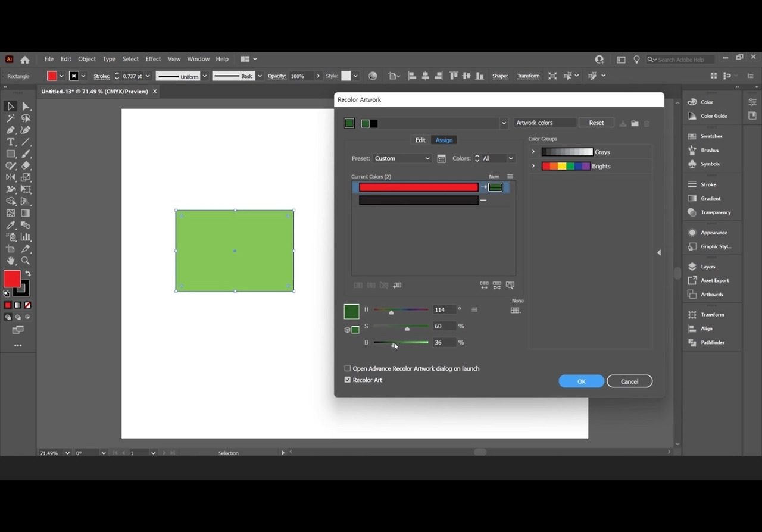Switch to the Edit tab in dialog
This screenshot has width=762, height=532.
point(420,140)
